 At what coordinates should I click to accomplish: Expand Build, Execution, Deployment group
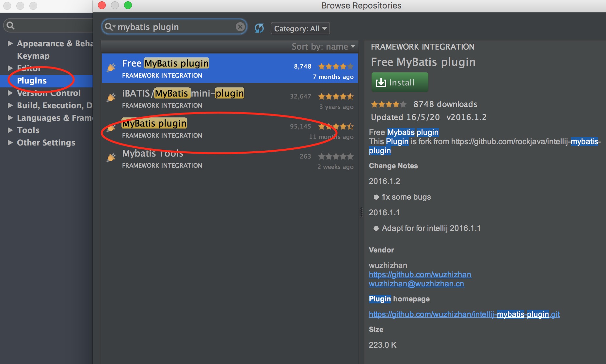pyautogui.click(x=10, y=105)
